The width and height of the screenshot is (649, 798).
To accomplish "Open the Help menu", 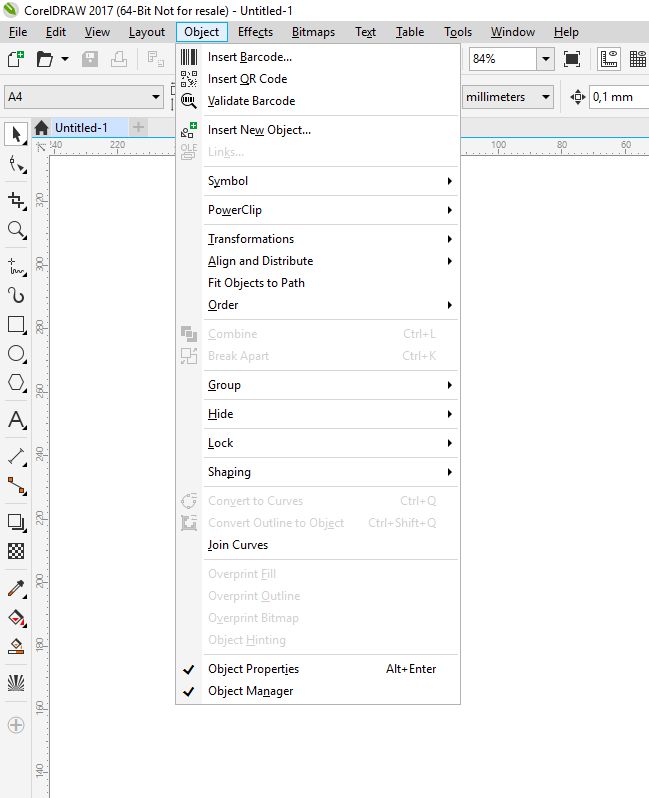I will point(566,32).
